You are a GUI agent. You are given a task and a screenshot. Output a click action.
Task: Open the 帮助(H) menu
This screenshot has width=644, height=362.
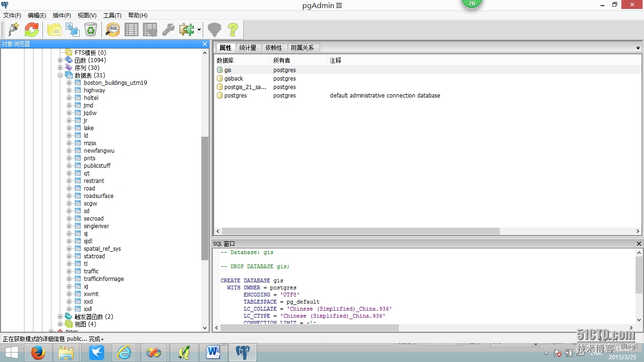[138, 16]
